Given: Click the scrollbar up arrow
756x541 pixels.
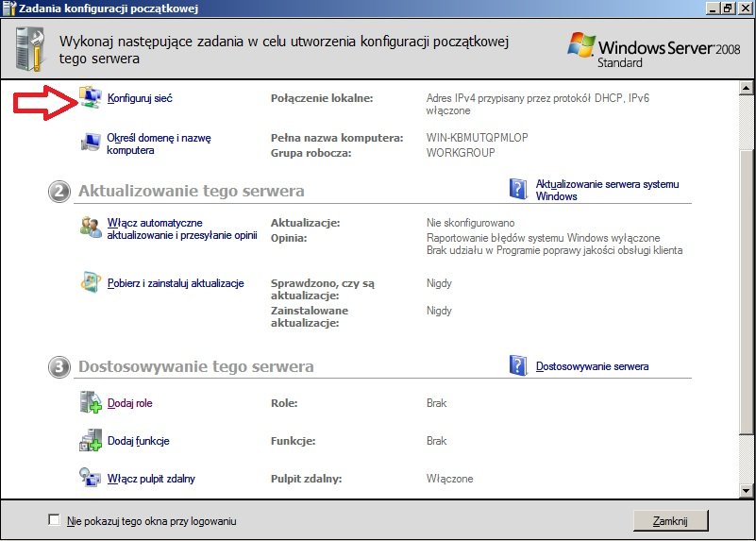Looking at the screenshot, I should point(746,88).
